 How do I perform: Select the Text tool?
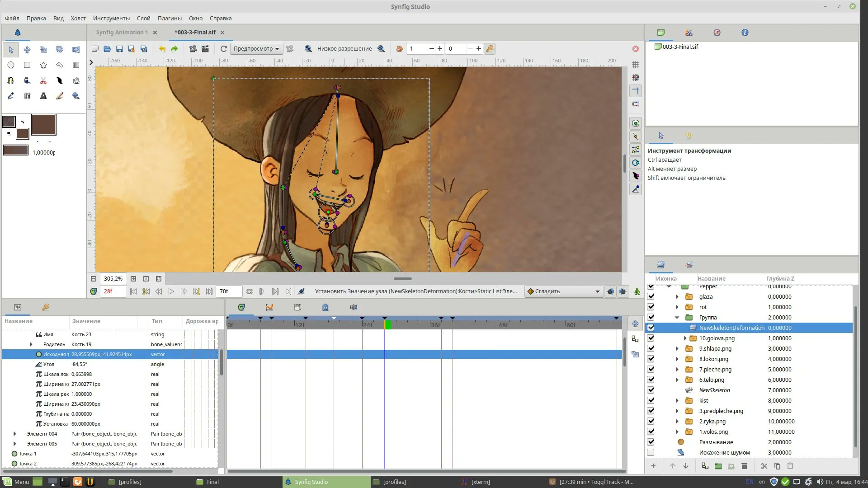click(x=43, y=96)
